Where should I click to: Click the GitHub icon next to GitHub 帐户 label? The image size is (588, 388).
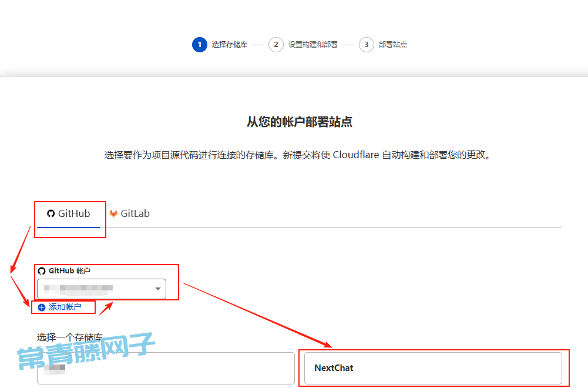(x=42, y=271)
